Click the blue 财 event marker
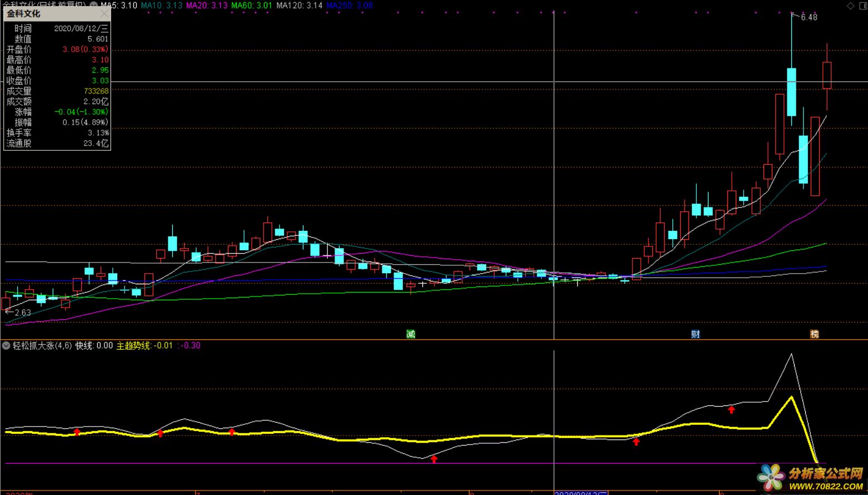Viewport: 868px width, 495px height. 695,334
